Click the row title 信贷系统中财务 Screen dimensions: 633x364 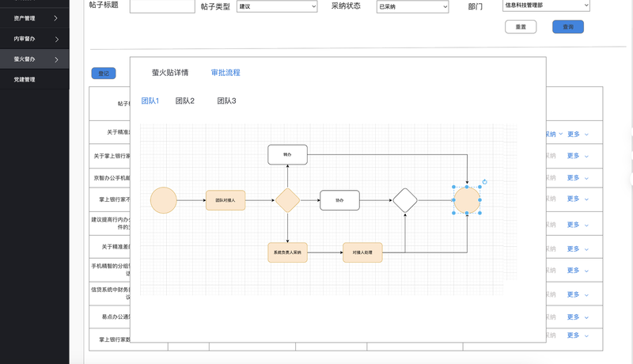[111, 293]
